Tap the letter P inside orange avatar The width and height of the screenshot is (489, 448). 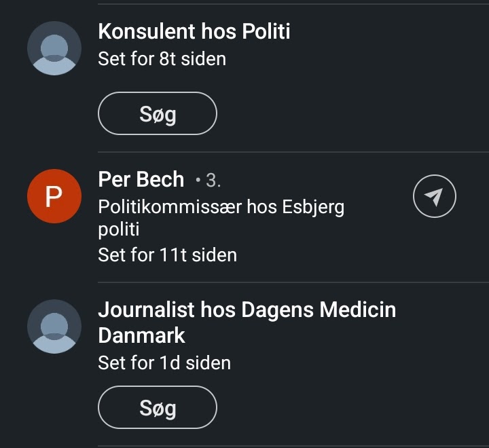coord(54,197)
